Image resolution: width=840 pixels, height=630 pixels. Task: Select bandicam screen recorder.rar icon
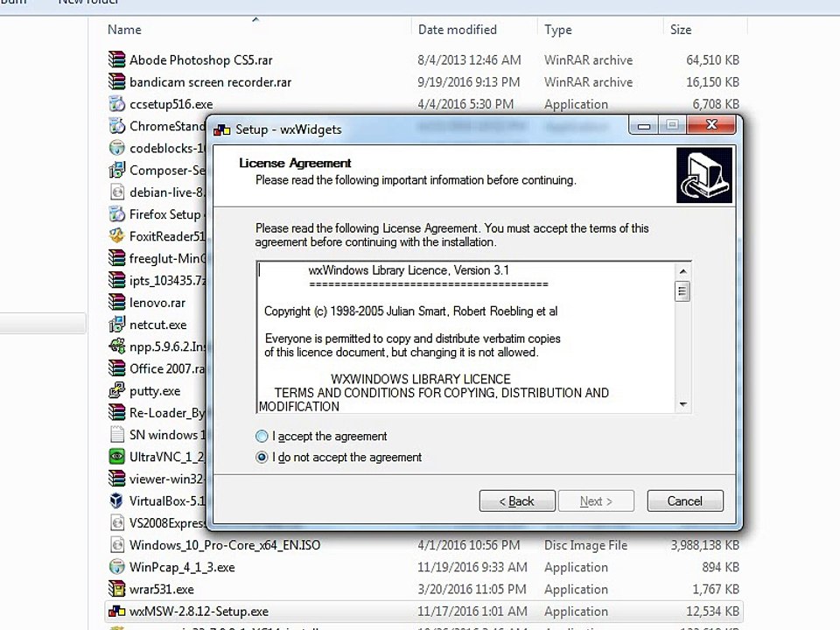tap(116, 81)
